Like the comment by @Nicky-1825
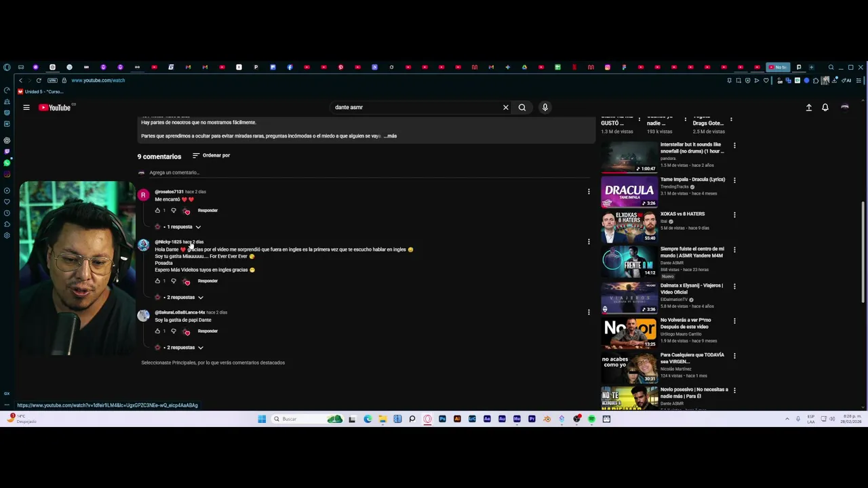Screen dimensions: 868x488 coord(157,281)
